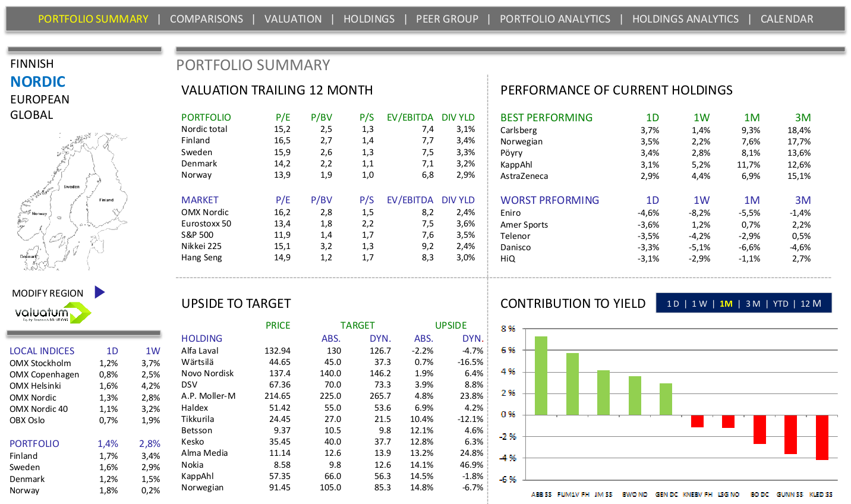Click Nordic total valuation row
Screen dimensions: 851x504
328,129
